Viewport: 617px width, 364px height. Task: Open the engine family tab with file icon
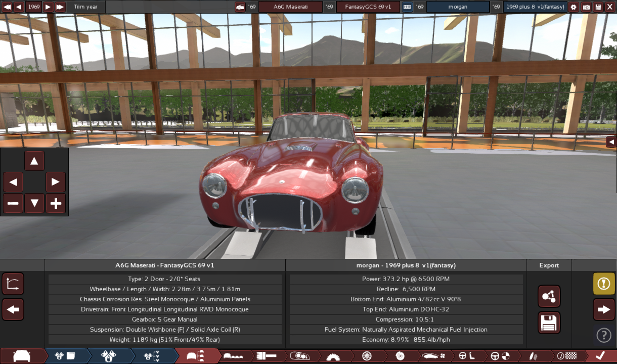click(x=66, y=356)
